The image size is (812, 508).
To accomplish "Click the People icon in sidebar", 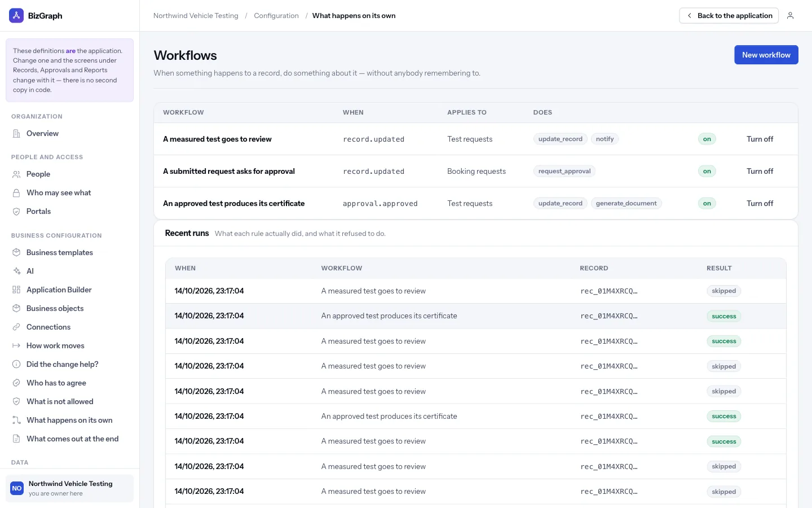I will [16, 174].
